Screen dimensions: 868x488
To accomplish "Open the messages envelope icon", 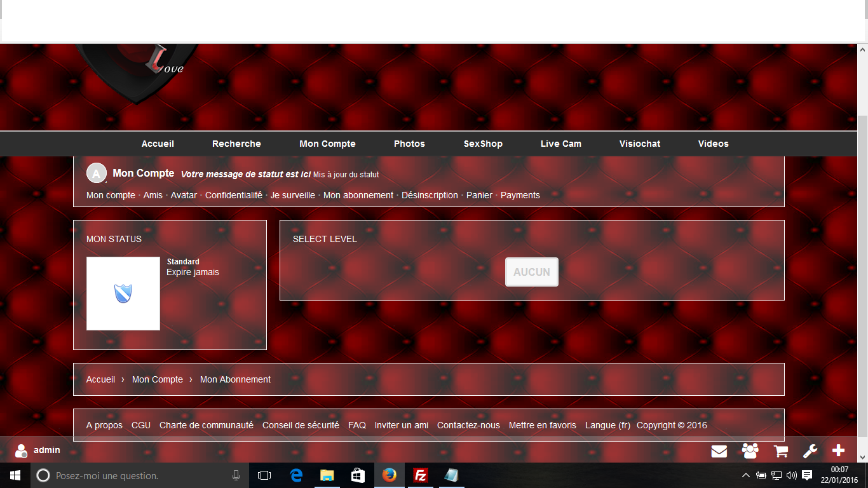I will click(x=719, y=451).
